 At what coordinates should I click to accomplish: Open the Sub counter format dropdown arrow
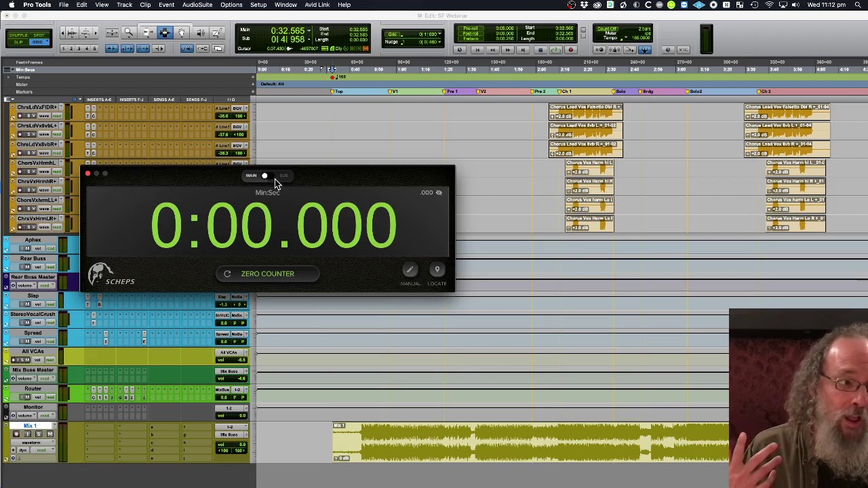coord(309,39)
